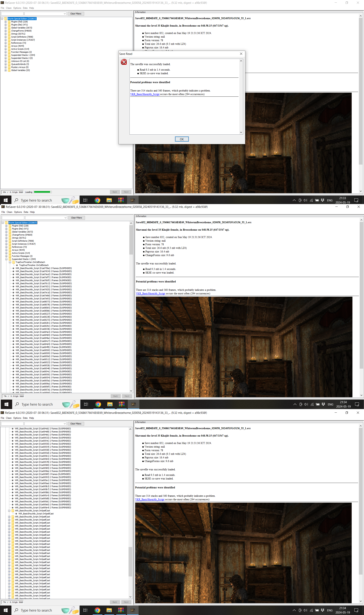Close the Save Read dialog with its X
The width and height of the screenshot is (364, 615).
click(241, 54)
